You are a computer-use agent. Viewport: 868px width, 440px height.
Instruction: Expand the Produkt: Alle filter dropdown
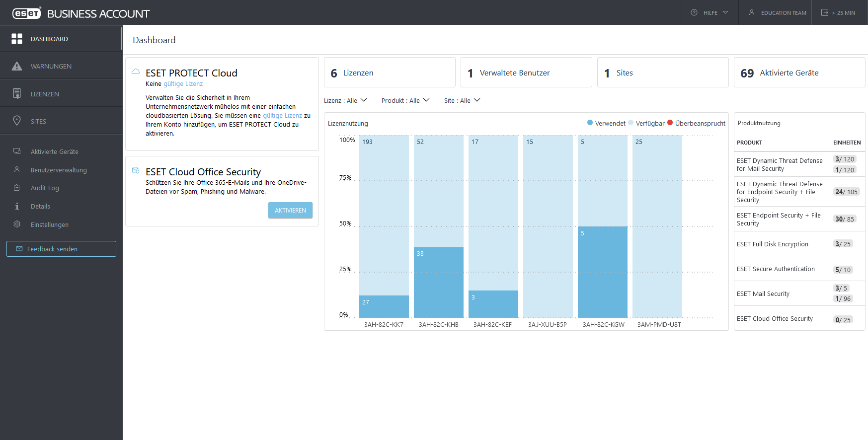405,100
